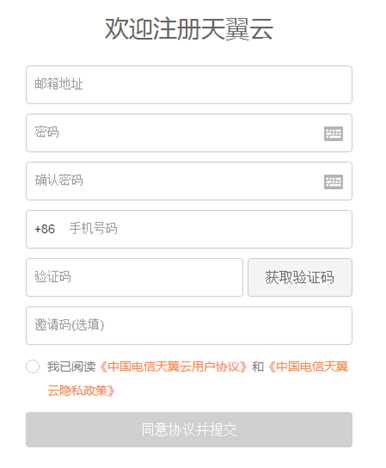Image resolution: width=386 pixels, height=468 pixels.
Task: Focus the 验证码 verification code field
Action: (134, 277)
